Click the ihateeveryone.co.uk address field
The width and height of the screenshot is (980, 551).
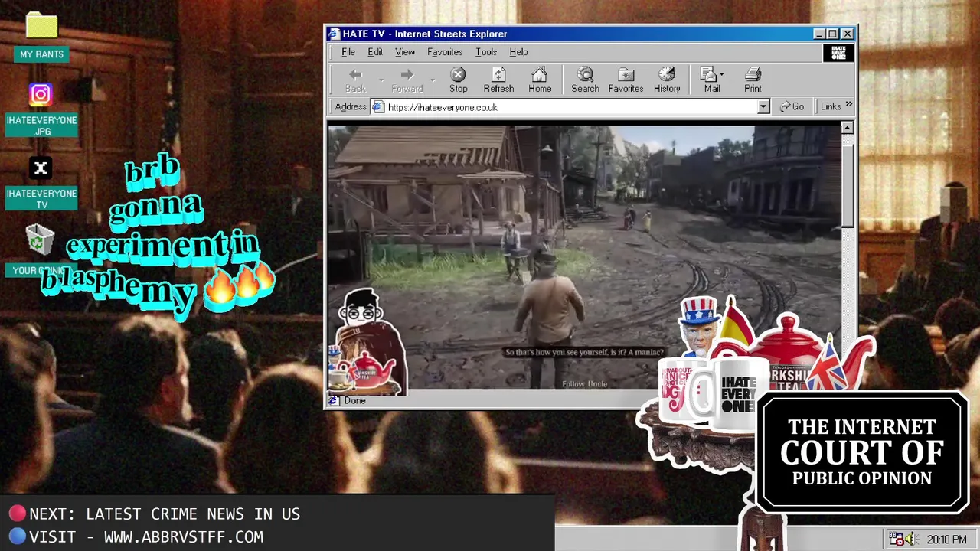click(571, 107)
